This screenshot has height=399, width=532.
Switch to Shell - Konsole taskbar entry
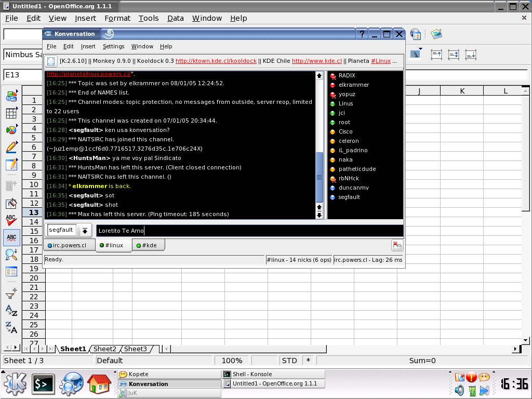point(273,374)
